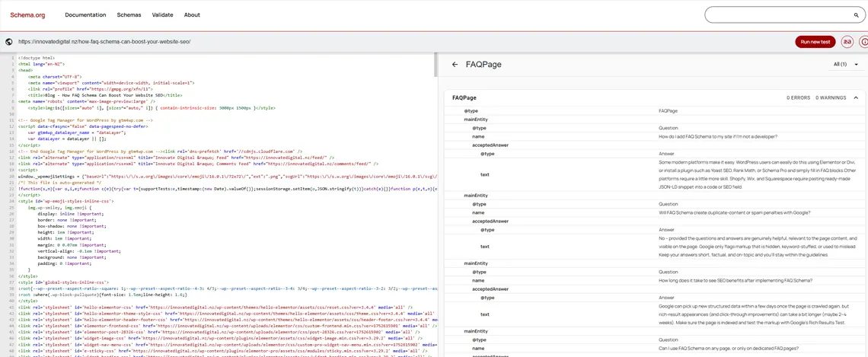
Task: Click the style id='wp-emoji-styles-inline-css' line
Action: pos(65,201)
